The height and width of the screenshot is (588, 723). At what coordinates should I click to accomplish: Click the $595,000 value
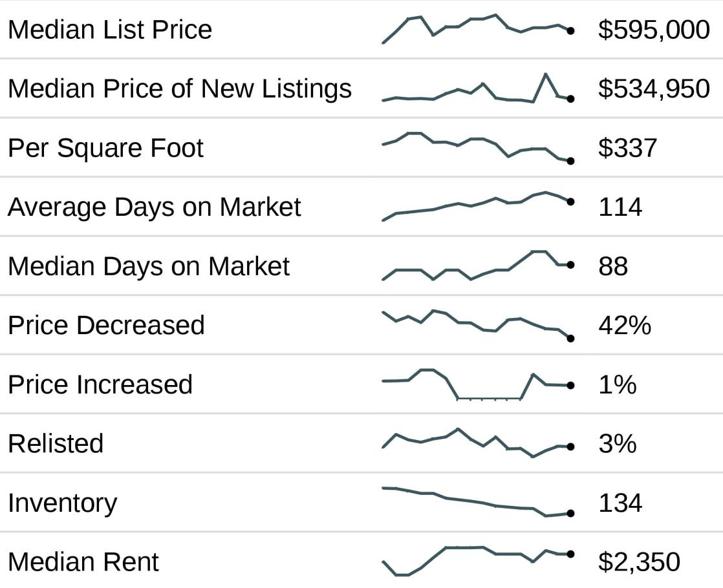[654, 30]
